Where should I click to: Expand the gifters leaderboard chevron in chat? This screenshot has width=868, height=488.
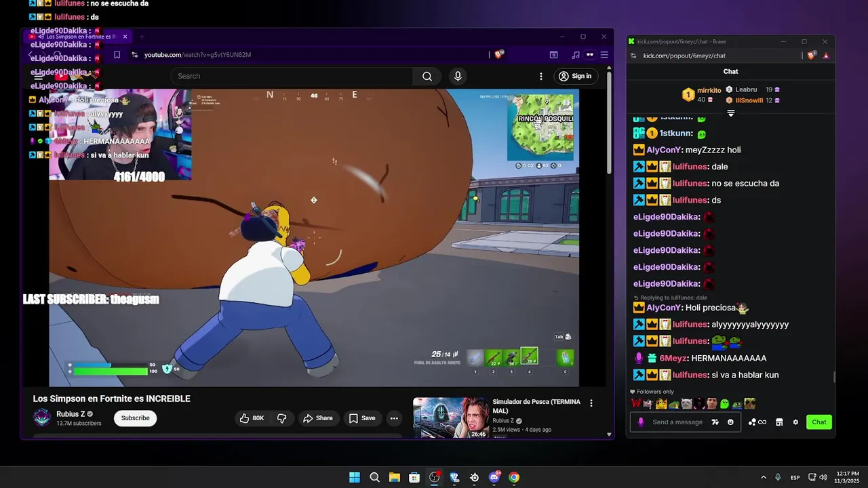(731, 113)
